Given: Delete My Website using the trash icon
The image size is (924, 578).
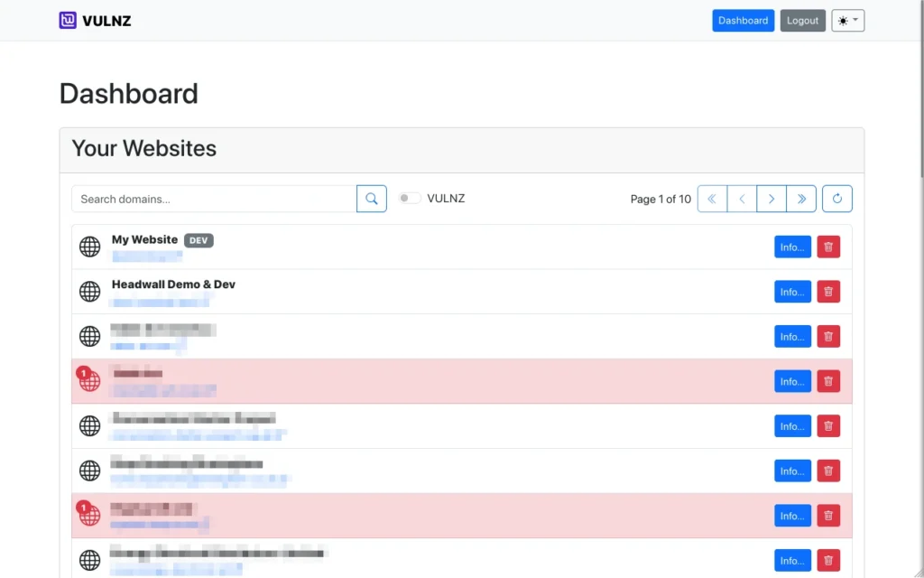Looking at the screenshot, I should pos(828,246).
